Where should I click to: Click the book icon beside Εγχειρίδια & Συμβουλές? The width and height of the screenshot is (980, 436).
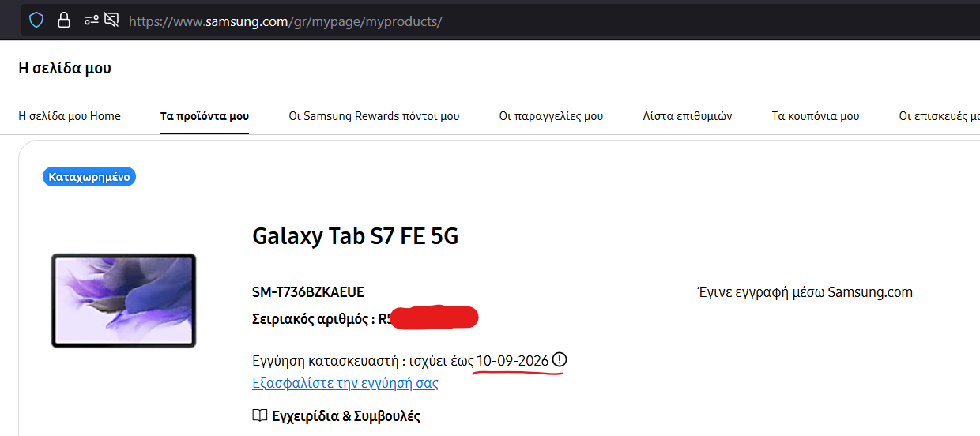click(x=259, y=415)
